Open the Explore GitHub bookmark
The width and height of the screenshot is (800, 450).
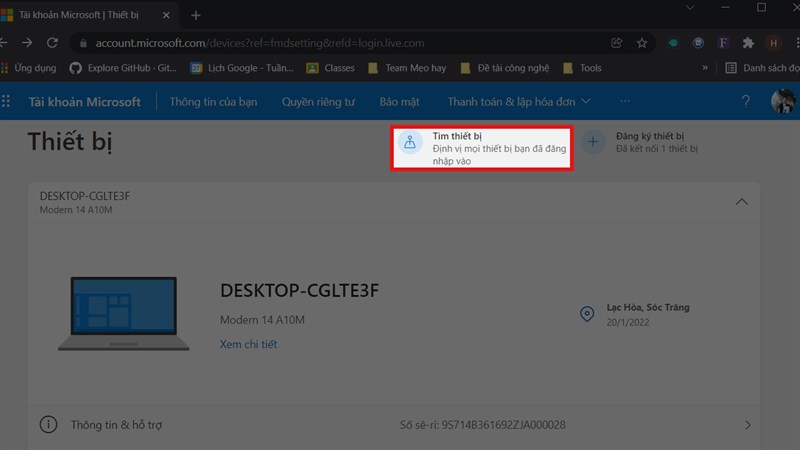[123, 68]
